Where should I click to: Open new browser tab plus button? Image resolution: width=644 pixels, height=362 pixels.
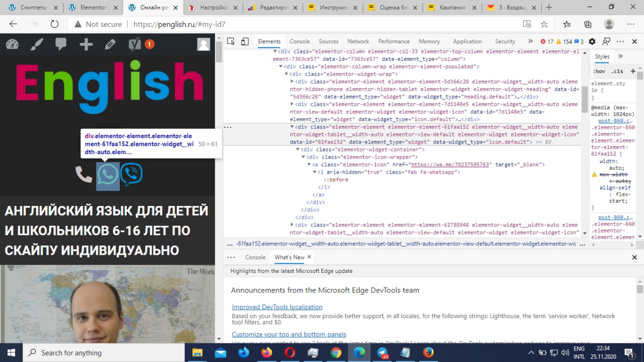549,8
